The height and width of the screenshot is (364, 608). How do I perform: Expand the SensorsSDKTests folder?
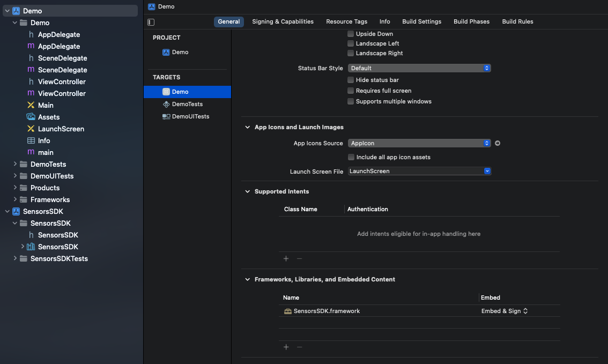pyautogui.click(x=15, y=258)
